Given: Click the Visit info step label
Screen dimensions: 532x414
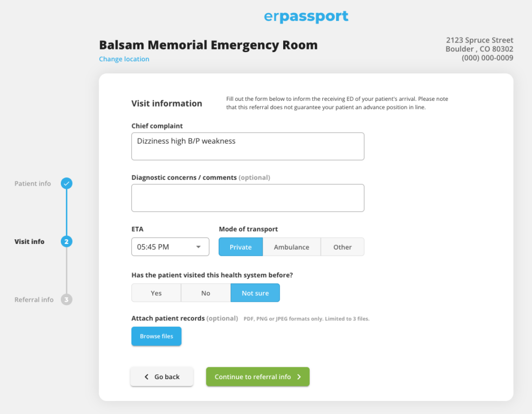Looking at the screenshot, I should pyautogui.click(x=29, y=241).
